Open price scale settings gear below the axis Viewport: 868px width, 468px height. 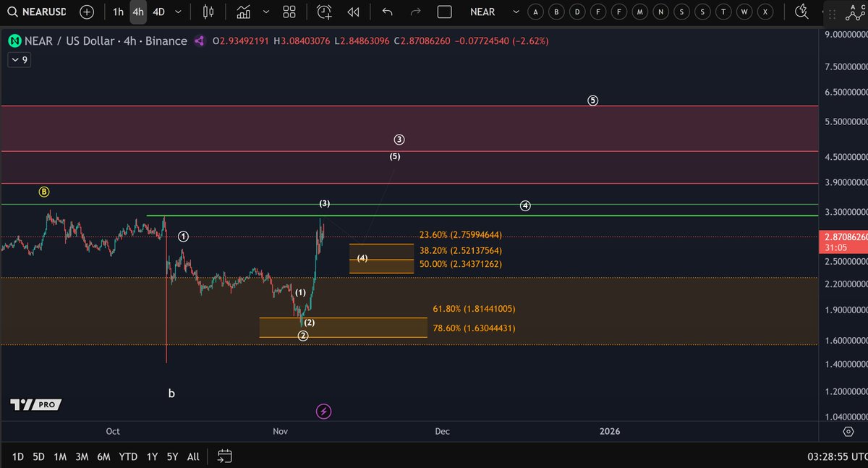848,430
